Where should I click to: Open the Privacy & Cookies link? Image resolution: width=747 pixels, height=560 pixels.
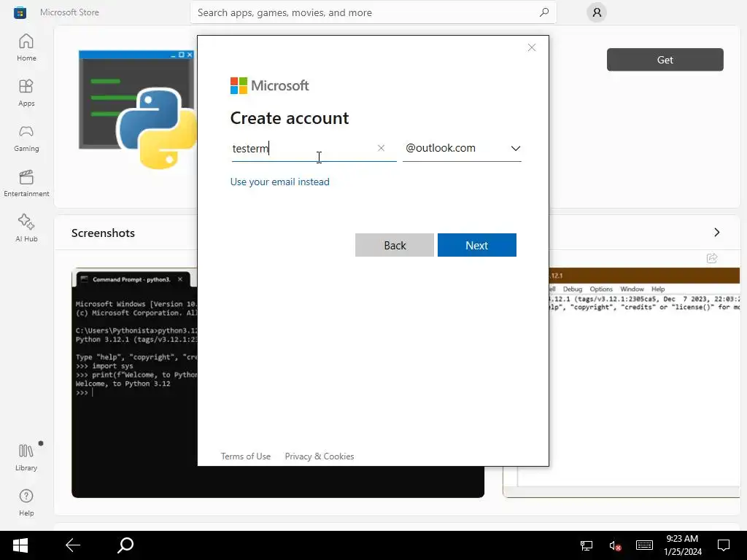click(320, 456)
